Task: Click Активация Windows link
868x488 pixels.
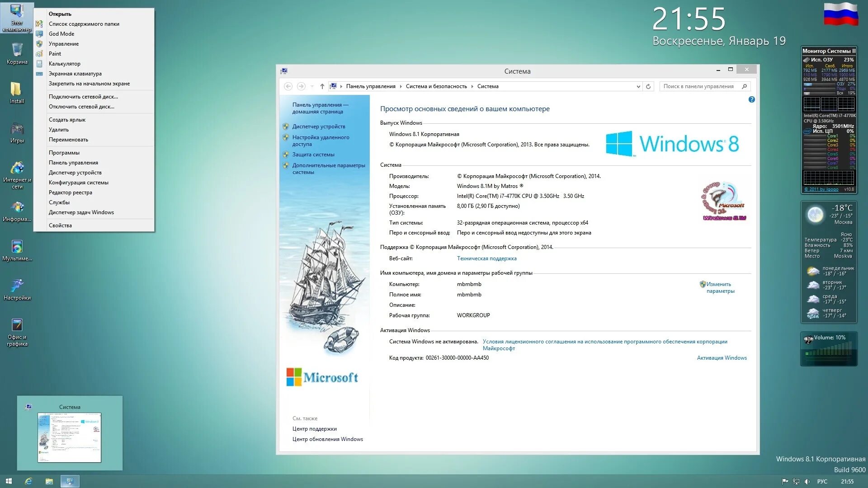Action: pyautogui.click(x=722, y=358)
